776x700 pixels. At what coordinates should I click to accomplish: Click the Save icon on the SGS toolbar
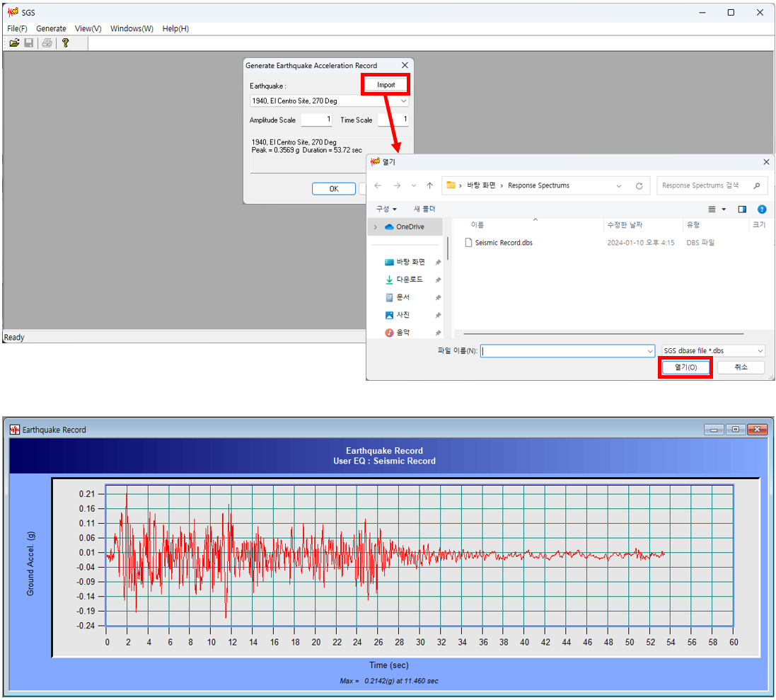tap(29, 42)
